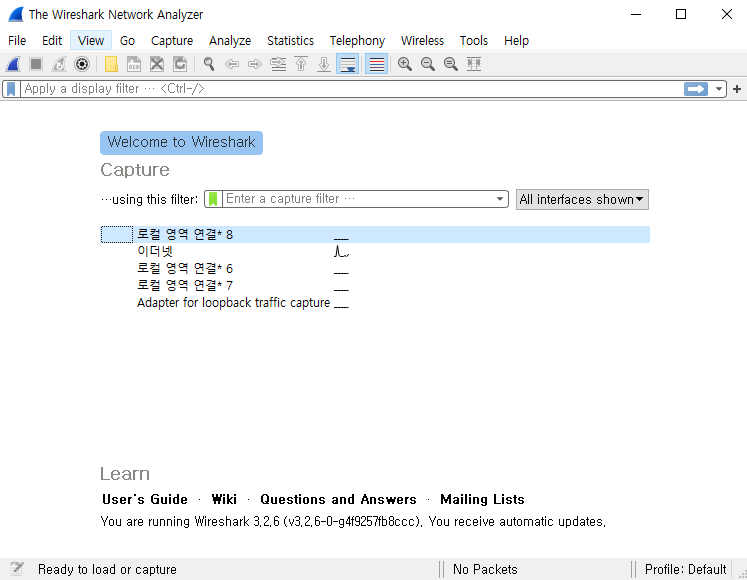747x580 pixels.
Task: Open the Edit menu
Action: coord(52,41)
